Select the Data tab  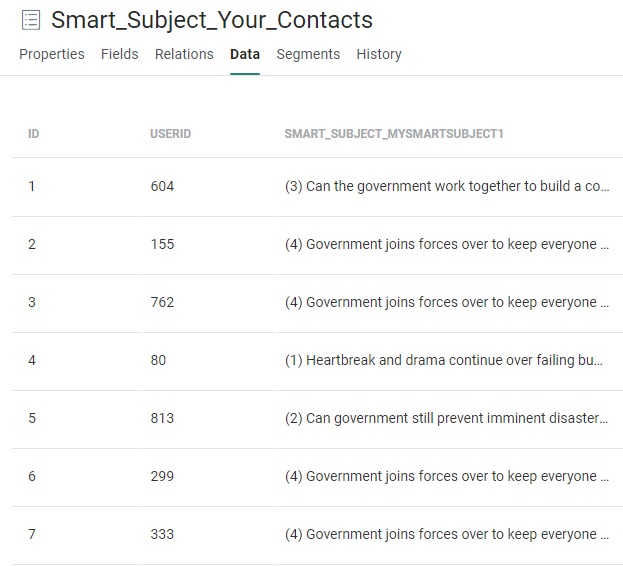click(x=245, y=54)
